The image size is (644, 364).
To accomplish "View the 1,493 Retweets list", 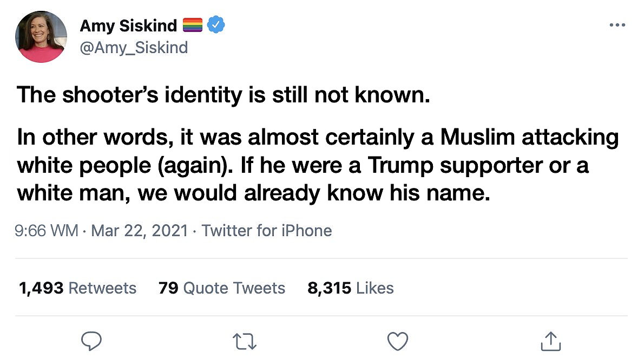I will (x=77, y=288).
